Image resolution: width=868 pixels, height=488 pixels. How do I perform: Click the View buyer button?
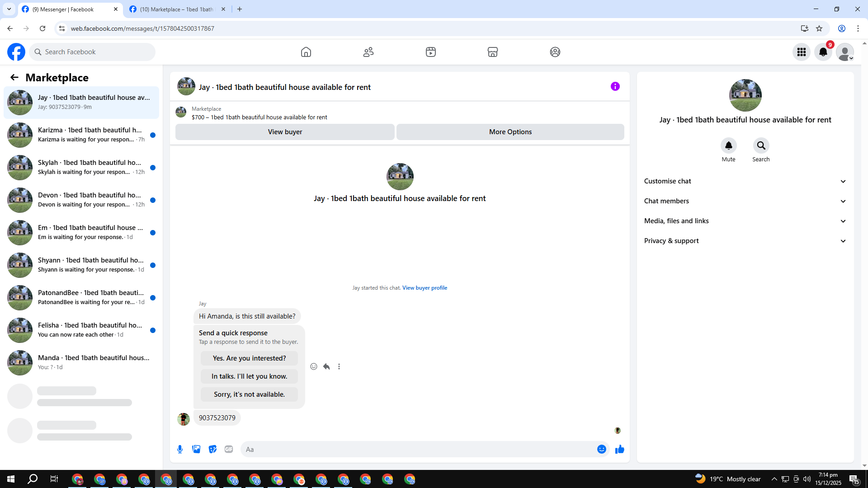coord(285,132)
